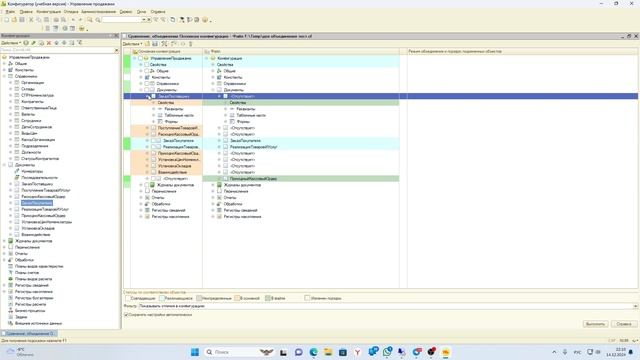The width and height of the screenshot is (640, 360).
Task: Open the Действия dropdown in the Configuration panel
Action: coord(11,43)
